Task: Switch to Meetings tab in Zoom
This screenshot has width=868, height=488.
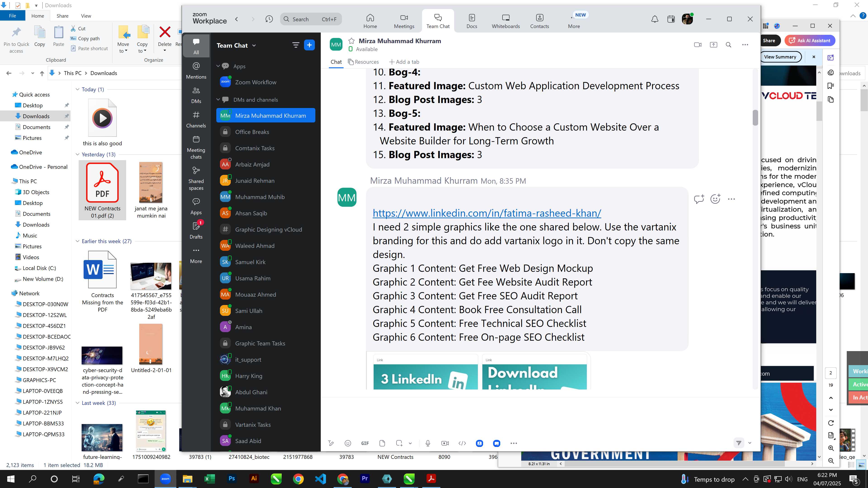Action: click(404, 21)
